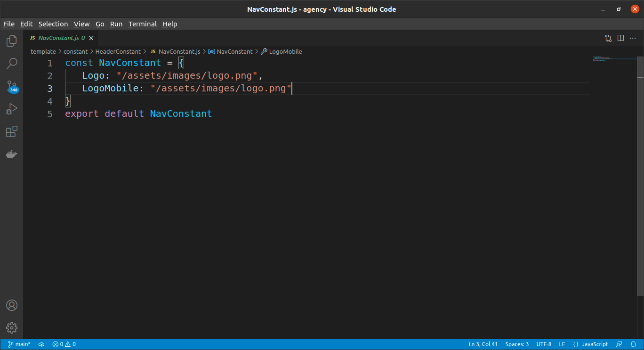Click line number 5 in the gutter

[50, 114]
